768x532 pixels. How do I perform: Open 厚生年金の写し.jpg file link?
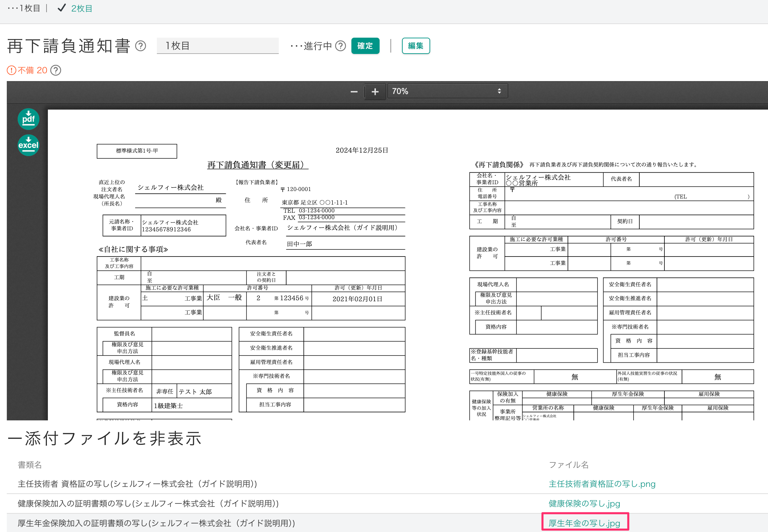point(584,523)
